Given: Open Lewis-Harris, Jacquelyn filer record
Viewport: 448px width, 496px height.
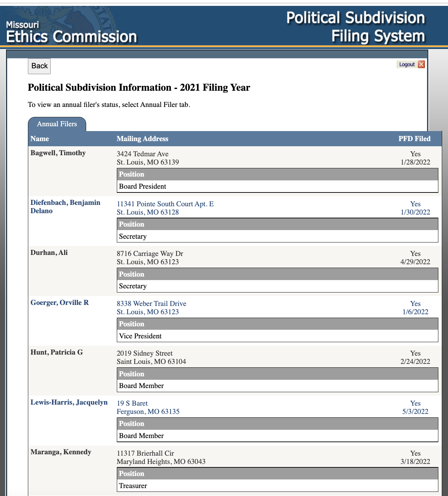Looking at the screenshot, I should 69,402.
